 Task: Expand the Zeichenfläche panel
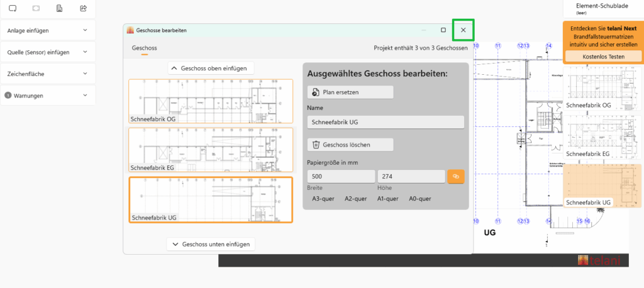click(85, 74)
